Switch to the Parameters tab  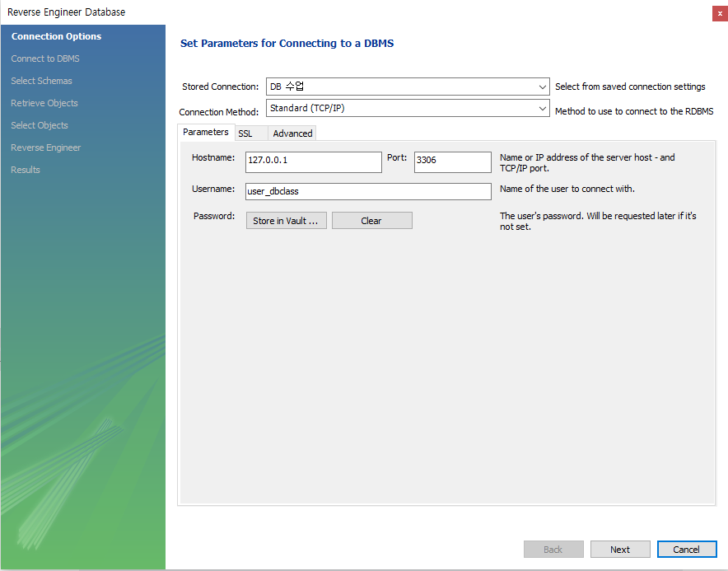point(206,132)
